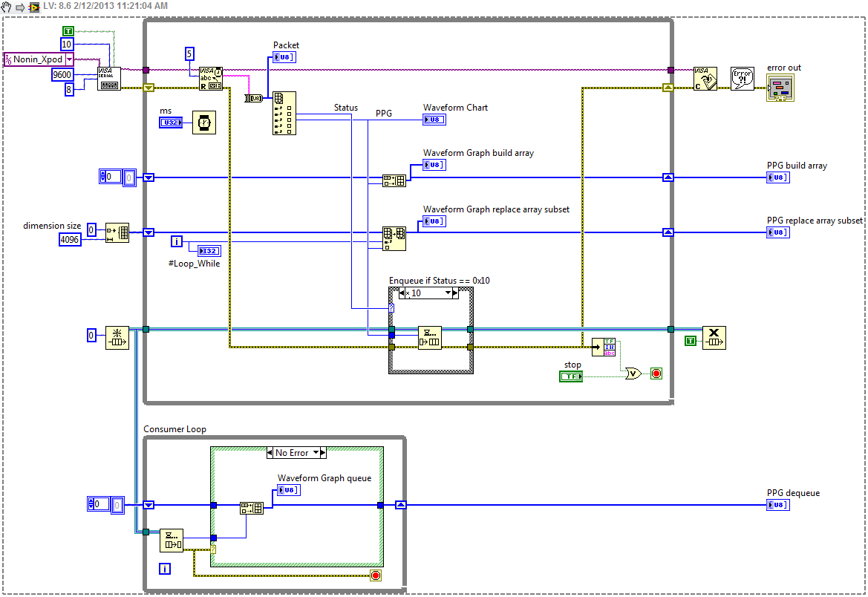This screenshot has height=597, width=868.
Task: Select the VISA Read node
Action: coord(211,79)
